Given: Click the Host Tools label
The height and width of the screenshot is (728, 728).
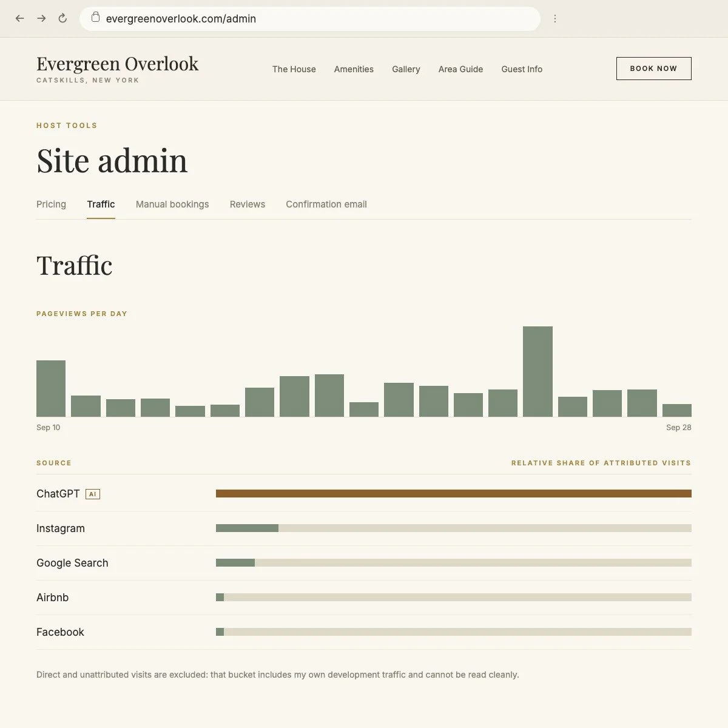Looking at the screenshot, I should click(67, 126).
